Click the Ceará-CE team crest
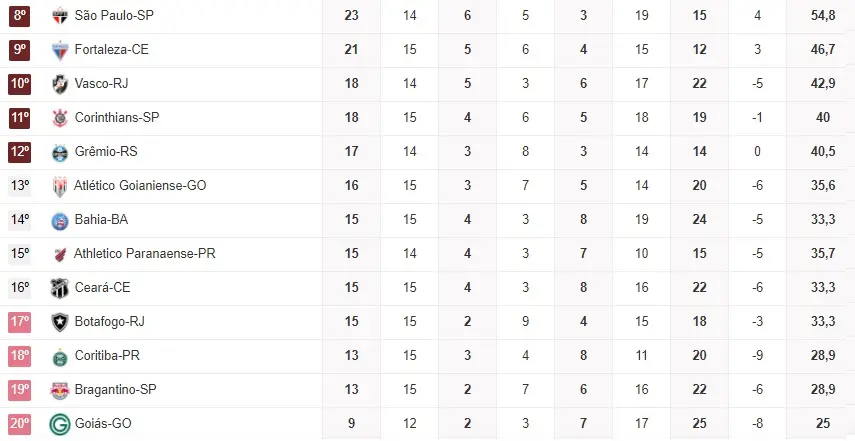The image size is (855, 441). point(60,288)
